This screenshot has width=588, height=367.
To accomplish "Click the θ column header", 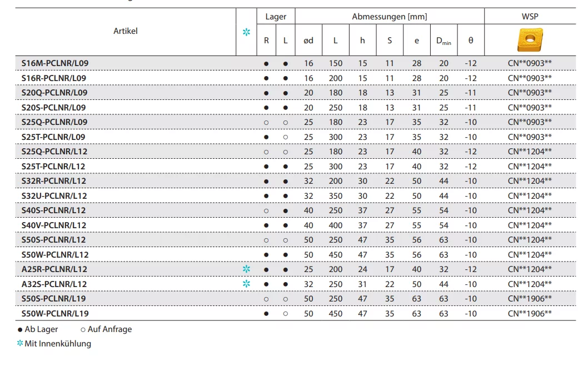I will point(471,41).
